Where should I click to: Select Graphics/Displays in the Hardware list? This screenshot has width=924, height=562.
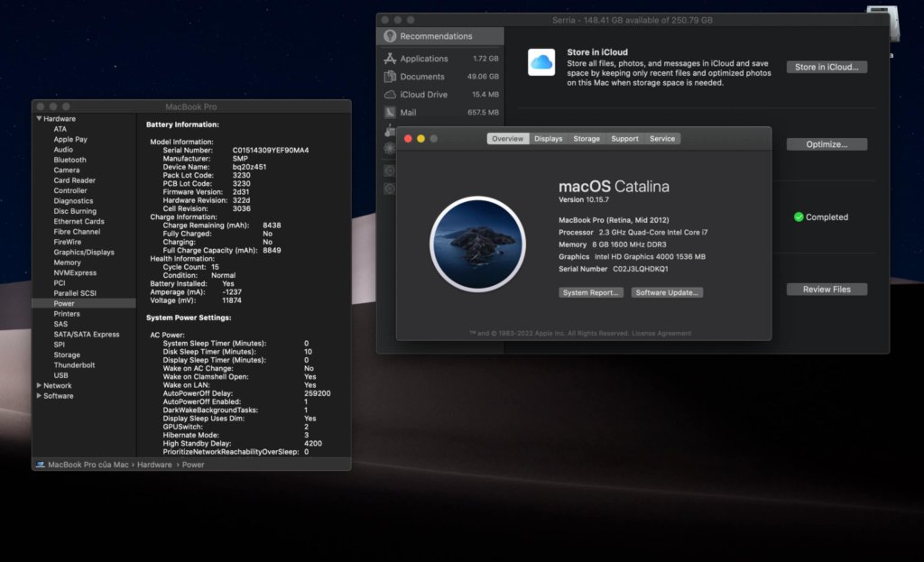point(84,253)
